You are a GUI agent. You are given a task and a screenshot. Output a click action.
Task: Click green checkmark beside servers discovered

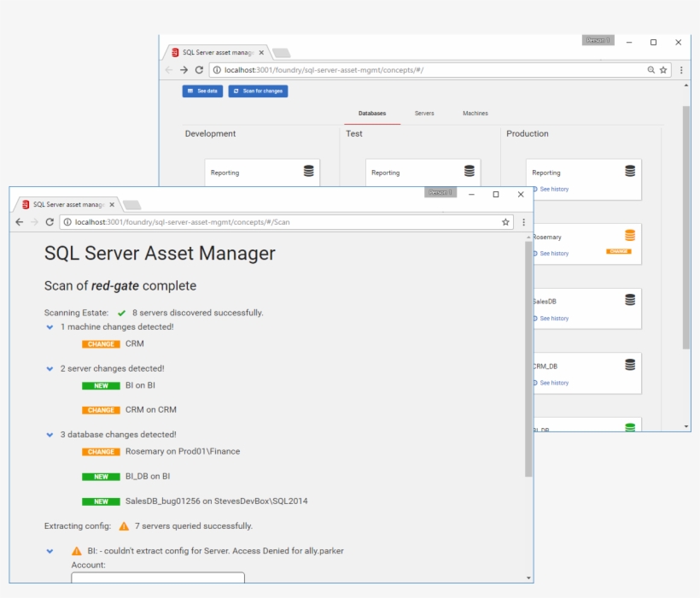(x=121, y=313)
